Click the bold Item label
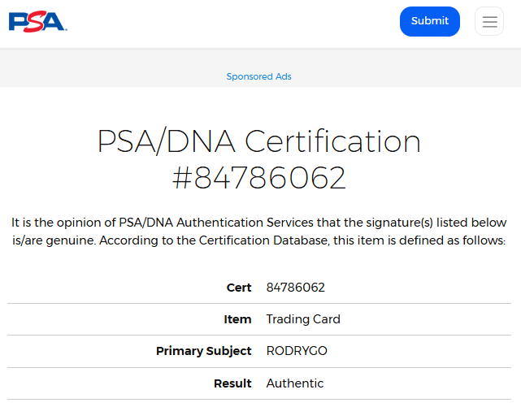 (237, 319)
